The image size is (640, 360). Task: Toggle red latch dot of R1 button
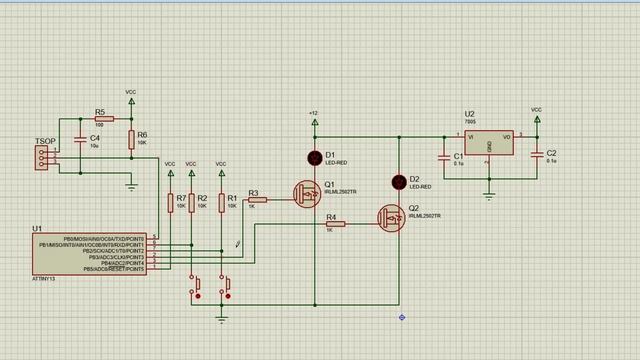coord(228,296)
